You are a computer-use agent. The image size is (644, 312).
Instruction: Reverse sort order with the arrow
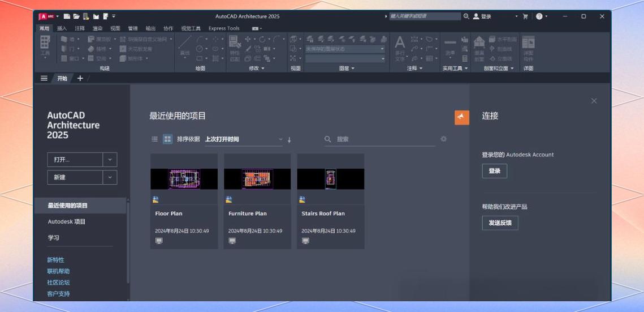(289, 140)
